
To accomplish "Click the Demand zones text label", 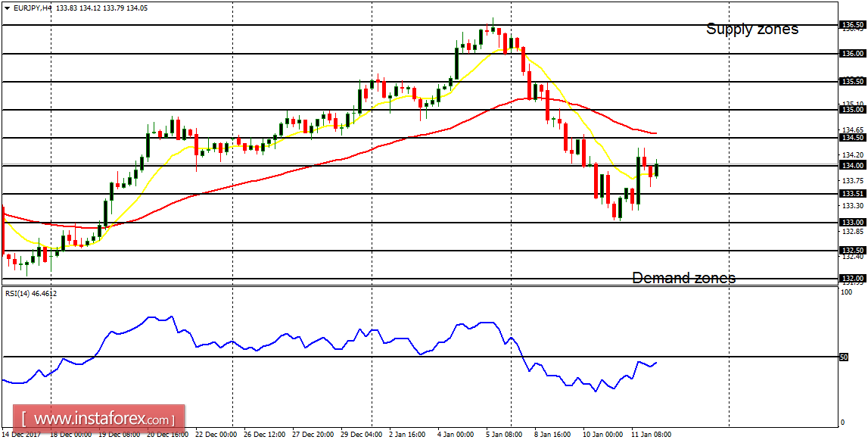I will (x=684, y=278).
